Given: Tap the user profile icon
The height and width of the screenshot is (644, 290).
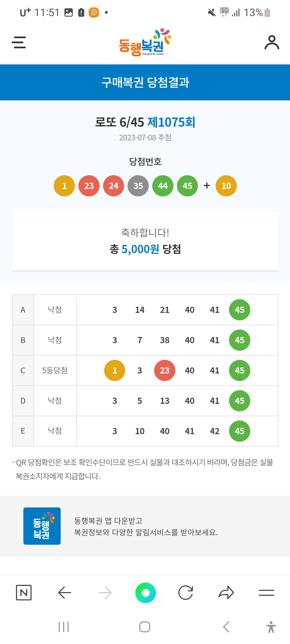Looking at the screenshot, I should point(272,42).
